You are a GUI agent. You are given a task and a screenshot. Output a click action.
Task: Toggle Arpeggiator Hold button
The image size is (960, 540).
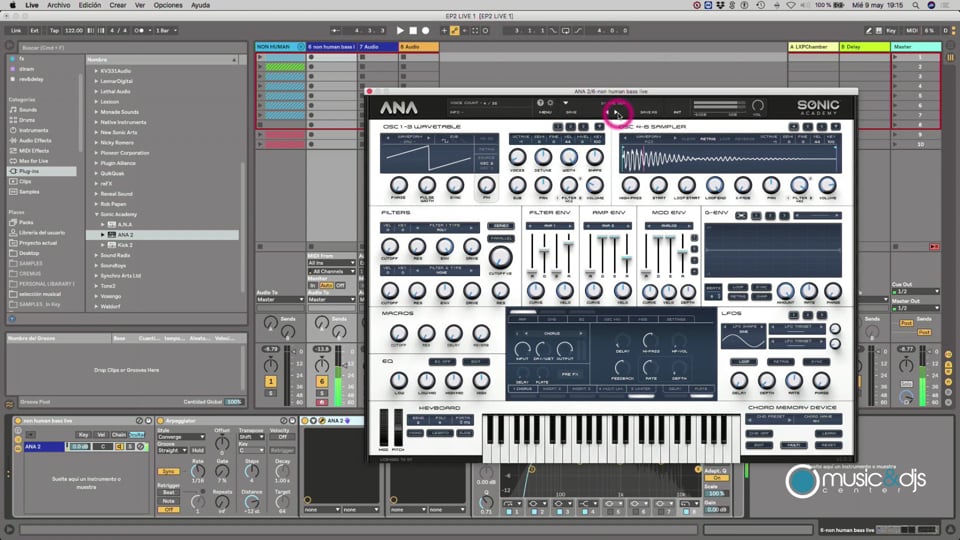(x=197, y=450)
